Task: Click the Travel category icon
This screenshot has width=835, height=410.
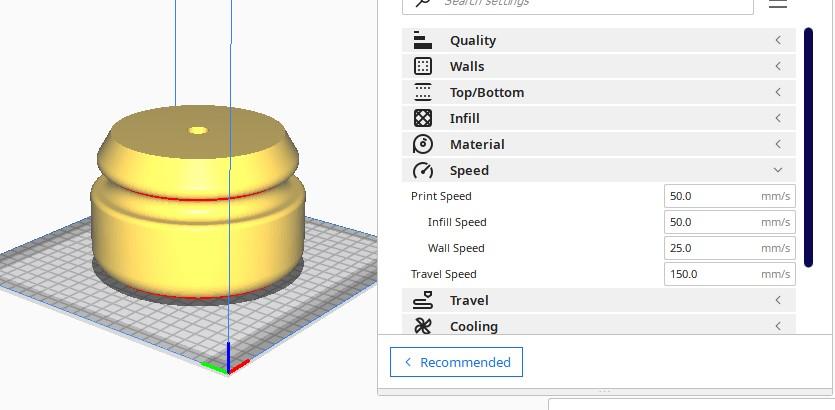Action: (x=422, y=300)
